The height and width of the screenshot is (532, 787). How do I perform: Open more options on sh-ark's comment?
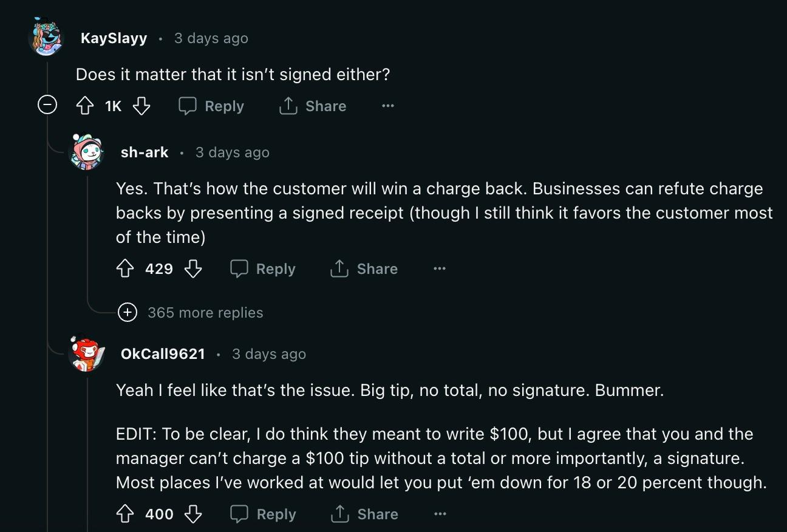[440, 268]
